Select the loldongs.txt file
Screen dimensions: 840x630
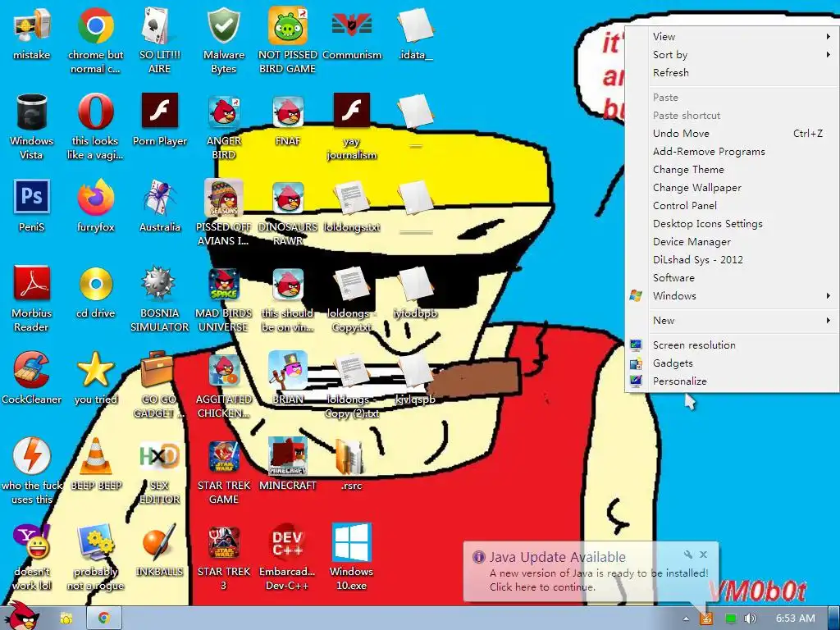[x=351, y=199]
